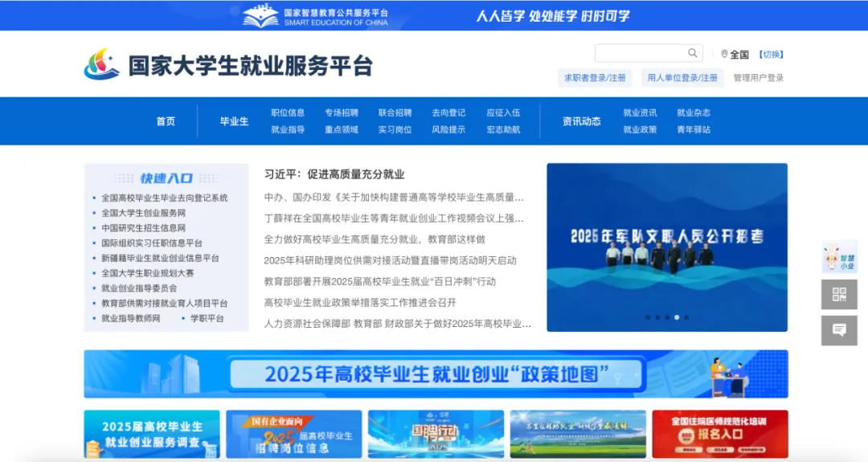Select the first carousel indicator dot

pos(648,317)
